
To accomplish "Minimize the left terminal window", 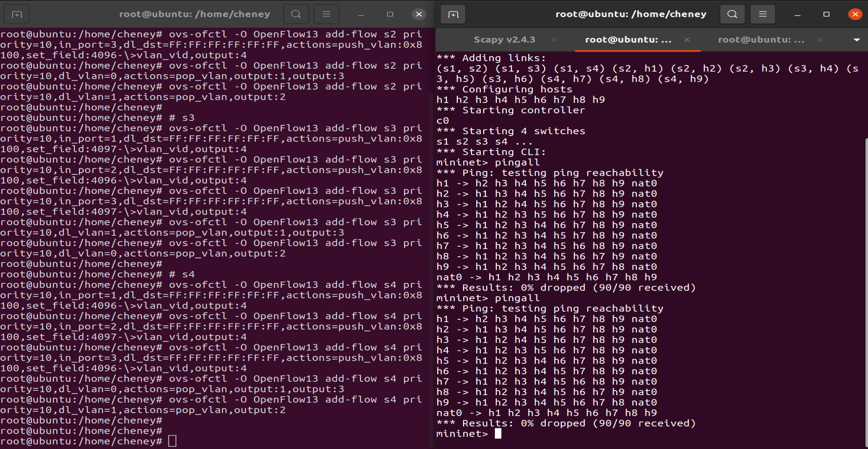I will click(x=361, y=14).
